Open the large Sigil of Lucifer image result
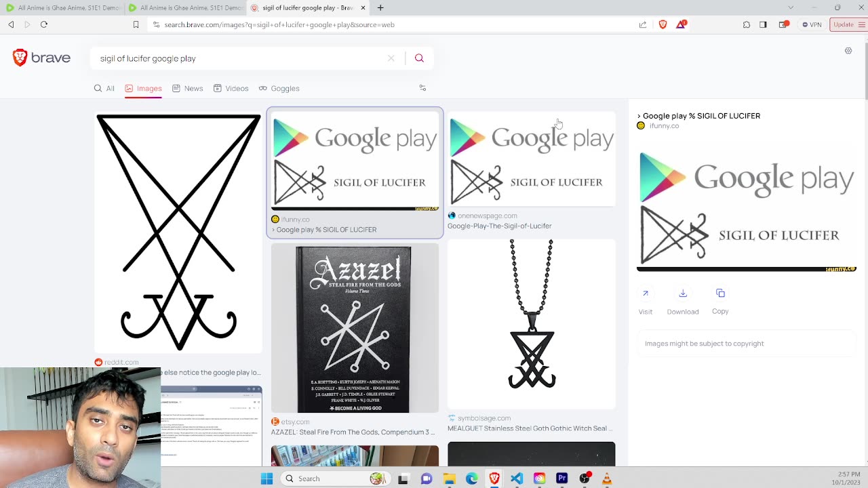This screenshot has height=488, width=868. [x=178, y=232]
